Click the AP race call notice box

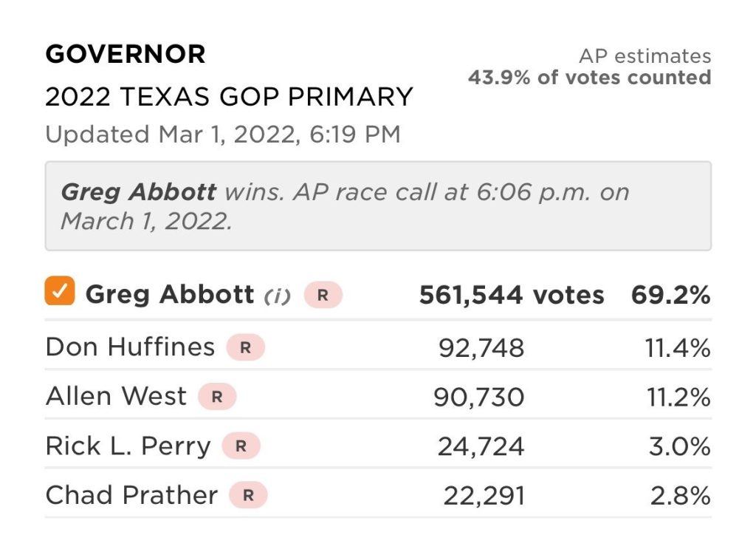click(x=378, y=206)
